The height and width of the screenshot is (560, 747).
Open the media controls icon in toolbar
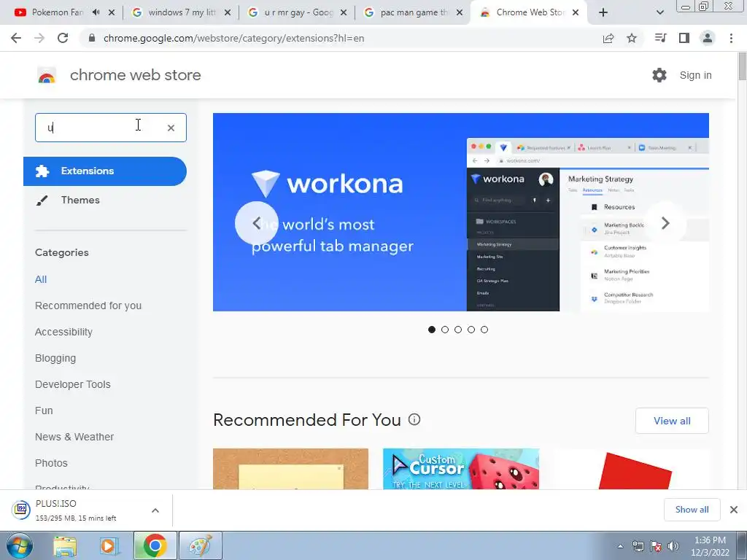pyautogui.click(x=660, y=38)
